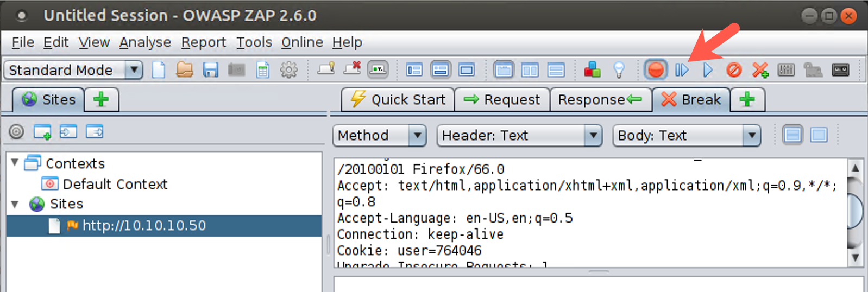Click Submit and step to next request

pyautogui.click(x=682, y=70)
